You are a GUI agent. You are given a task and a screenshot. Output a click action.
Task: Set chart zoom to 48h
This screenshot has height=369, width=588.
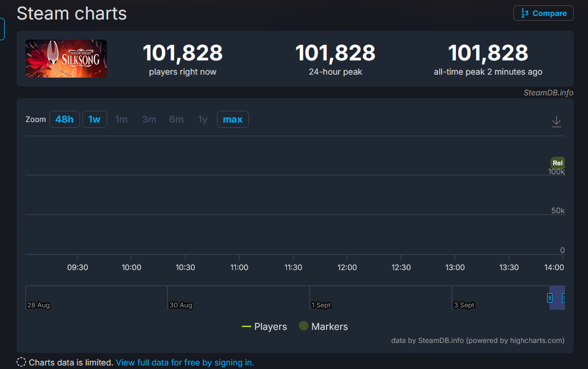pos(65,120)
